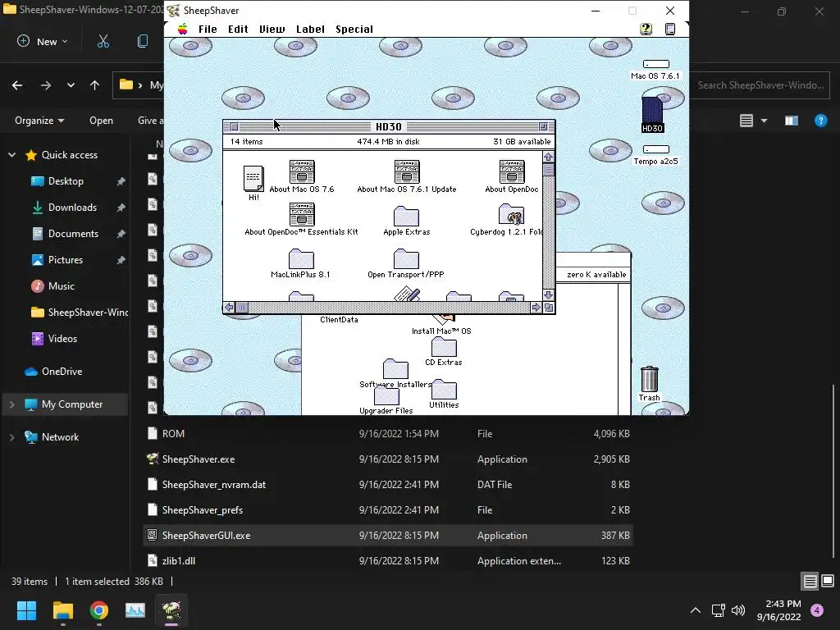840x630 pixels.
Task: Select the Cyberdog 1.2.1 folder icon
Action: pyautogui.click(x=512, y=214)
